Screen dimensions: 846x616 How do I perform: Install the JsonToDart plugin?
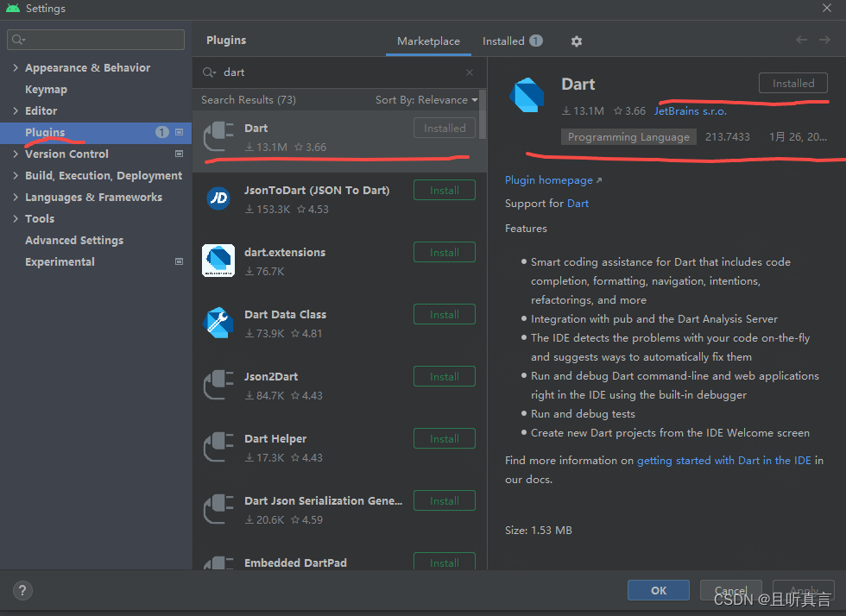444,190
